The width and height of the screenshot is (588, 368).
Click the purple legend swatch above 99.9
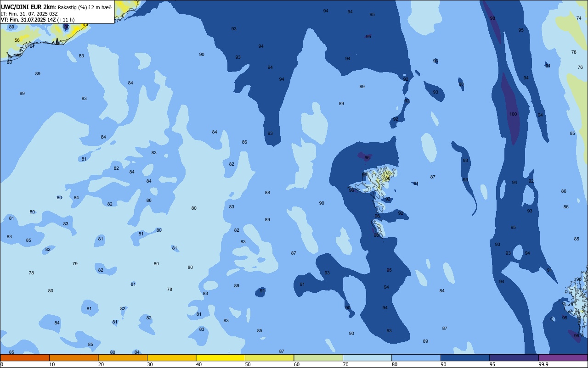click(563, 357)
